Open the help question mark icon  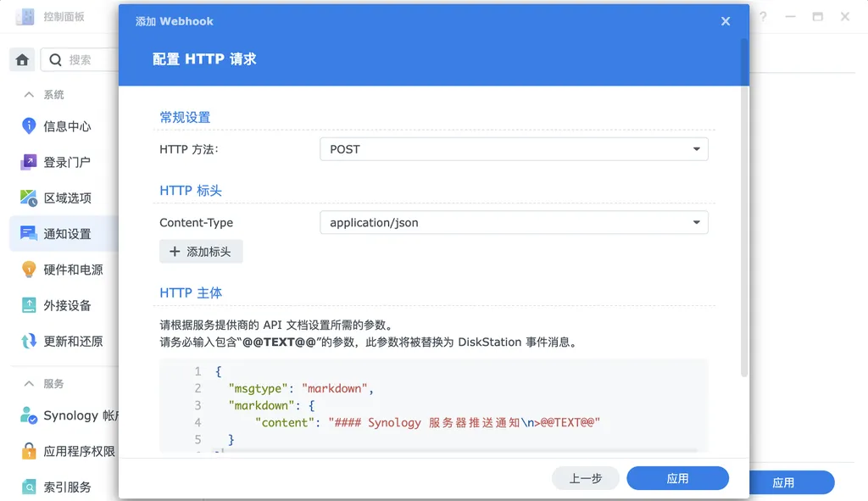tap(761, 16)
